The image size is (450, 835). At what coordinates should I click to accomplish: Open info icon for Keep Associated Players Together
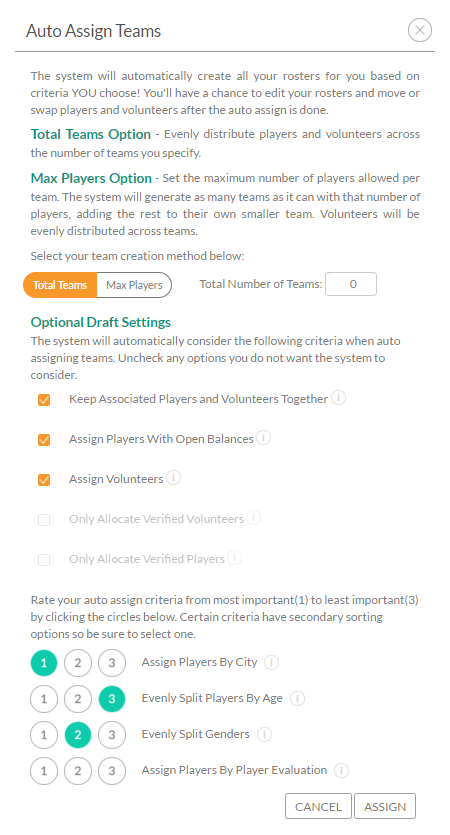338,398
